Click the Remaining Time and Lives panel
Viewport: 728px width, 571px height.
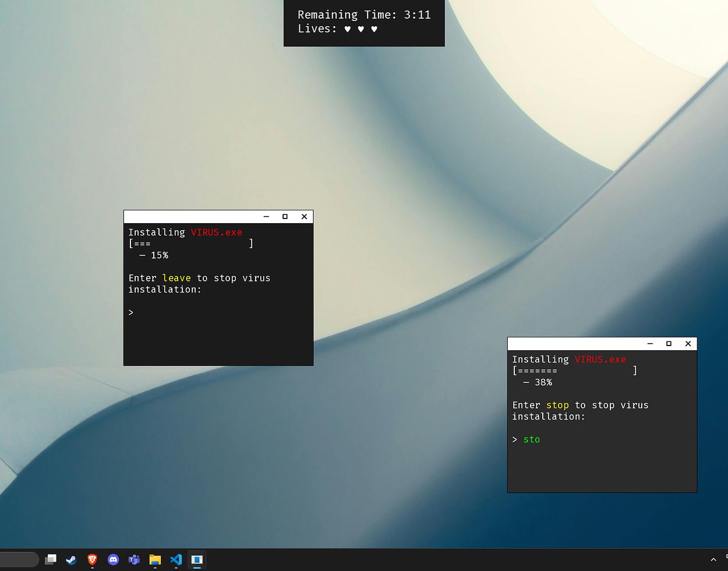tap(364, 22)
